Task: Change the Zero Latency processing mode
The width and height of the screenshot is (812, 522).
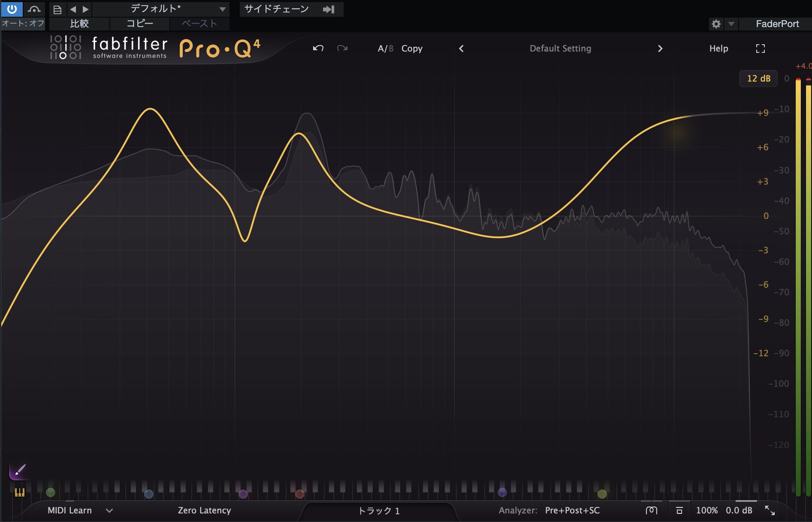Action: [x=204, y=510]
